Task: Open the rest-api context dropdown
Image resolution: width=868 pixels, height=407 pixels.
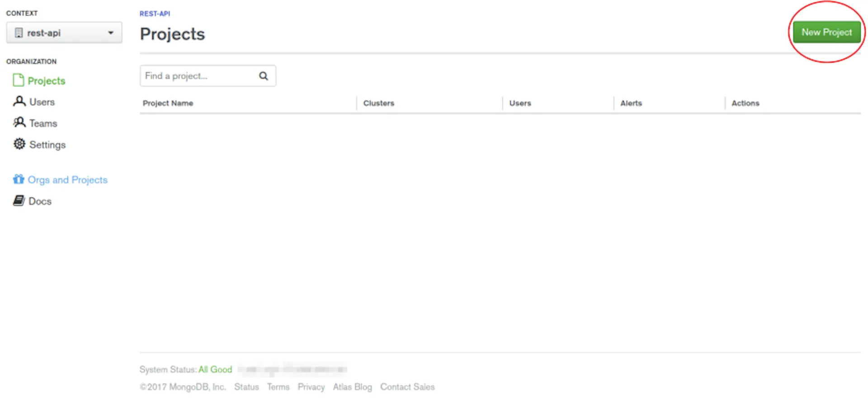Action: [64, 33]
